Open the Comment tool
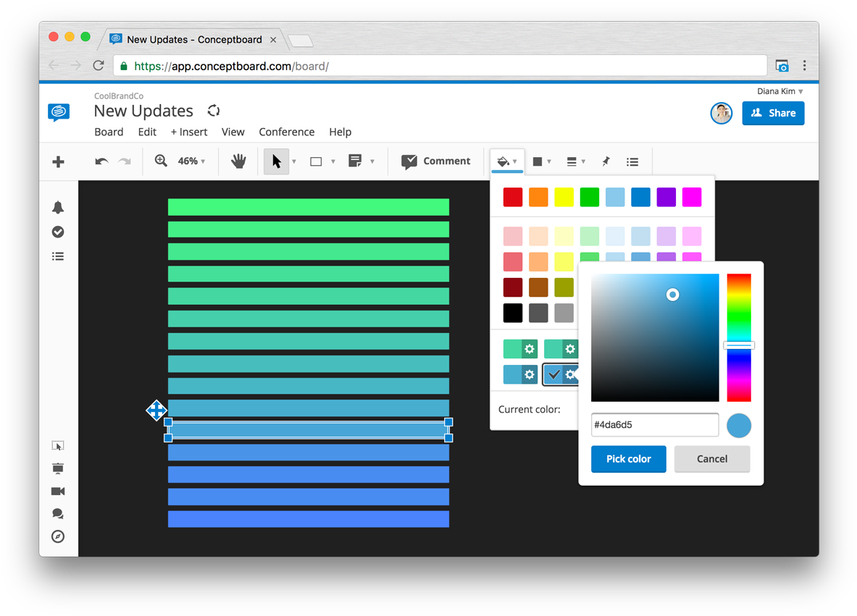Image resolution: width=857 pixels, height=616 pixels. tap(436, 161)
